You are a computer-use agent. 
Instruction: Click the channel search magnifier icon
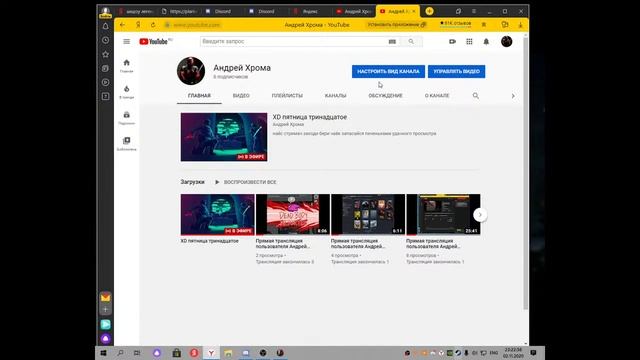pos(476,96)
